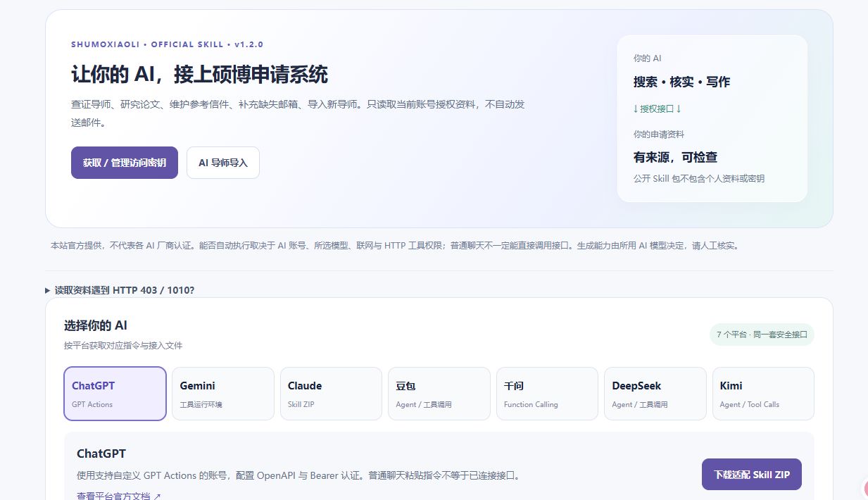Expand the 读取资料遇到 HTTP 403 / 1010? section

click(120, 290)
